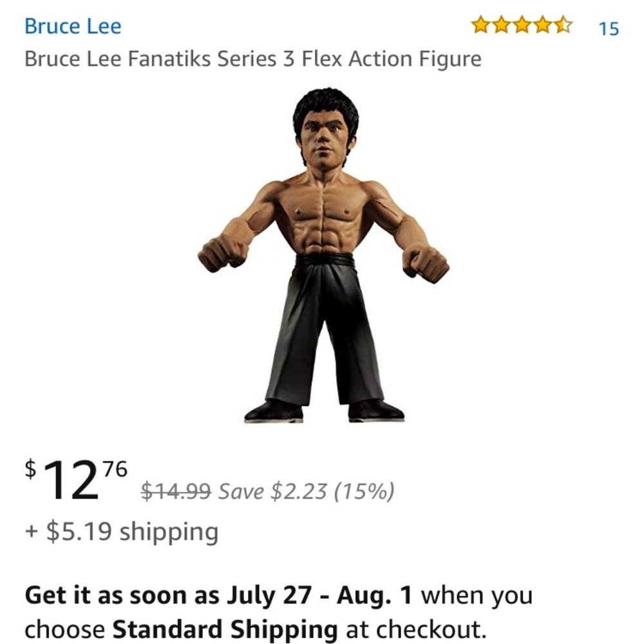Open the 15 customer reviews count
The image size is (644, 644).
click(608, 28)
